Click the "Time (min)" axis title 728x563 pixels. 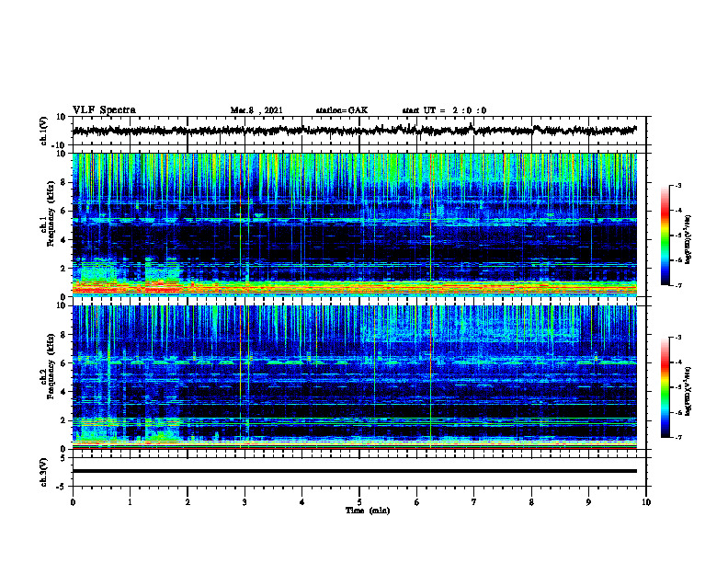[x=368, y=511]
